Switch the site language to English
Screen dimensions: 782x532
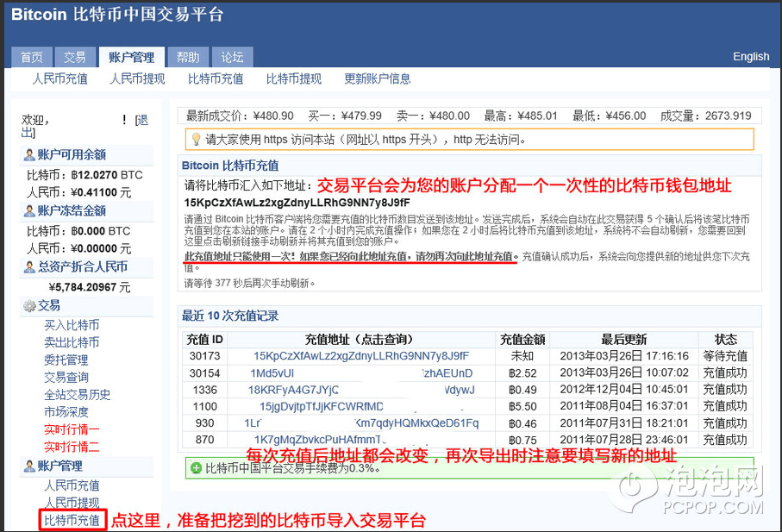pyautogui.click(x=749, y=56)
